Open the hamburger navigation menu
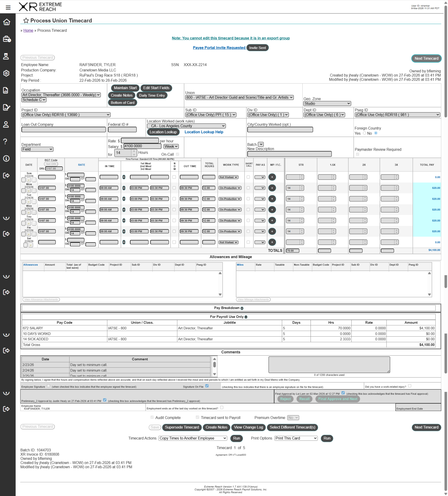 point(8,7)
